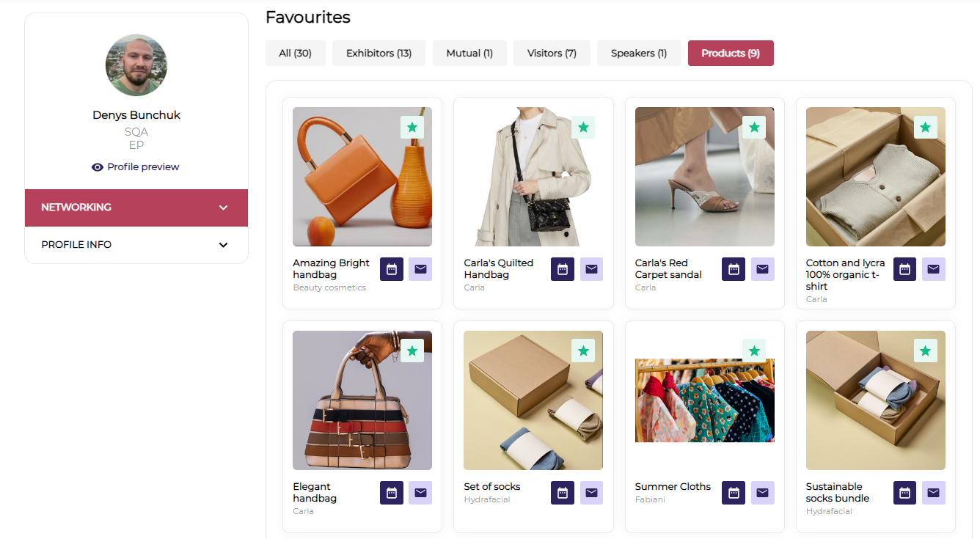This screenshot has width=980, height=539.
Task: Schedule meeting for Carla's Red Carpet sandal
Action: pyautogui.click(x=734, y=269)
